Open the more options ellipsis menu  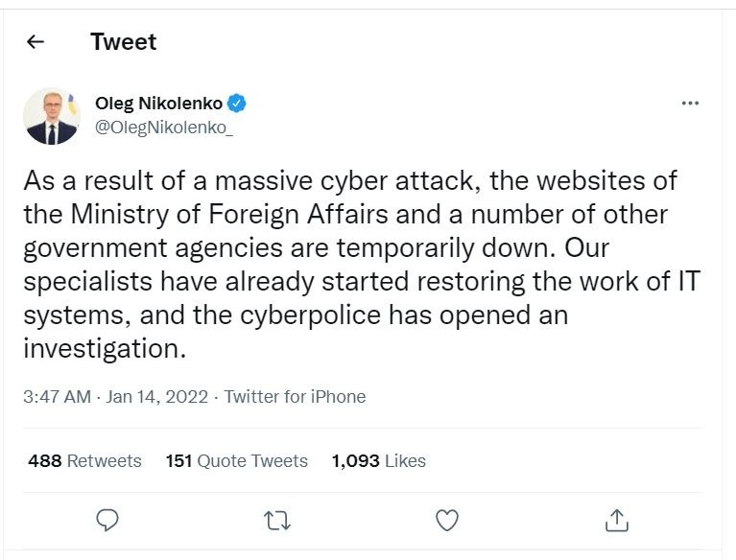click(x=689, y=104)
